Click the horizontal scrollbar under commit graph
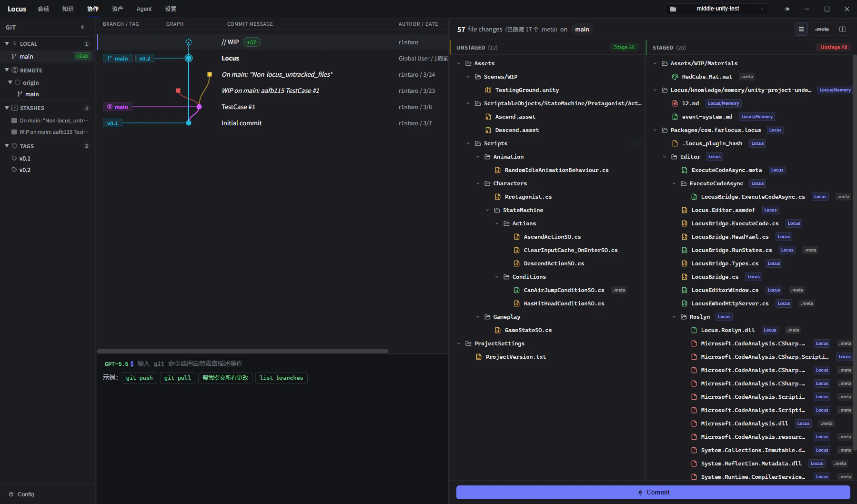Image resolution: width=857 pixels, height=504 pixels. pyautogui.click(x=242, y=351)
